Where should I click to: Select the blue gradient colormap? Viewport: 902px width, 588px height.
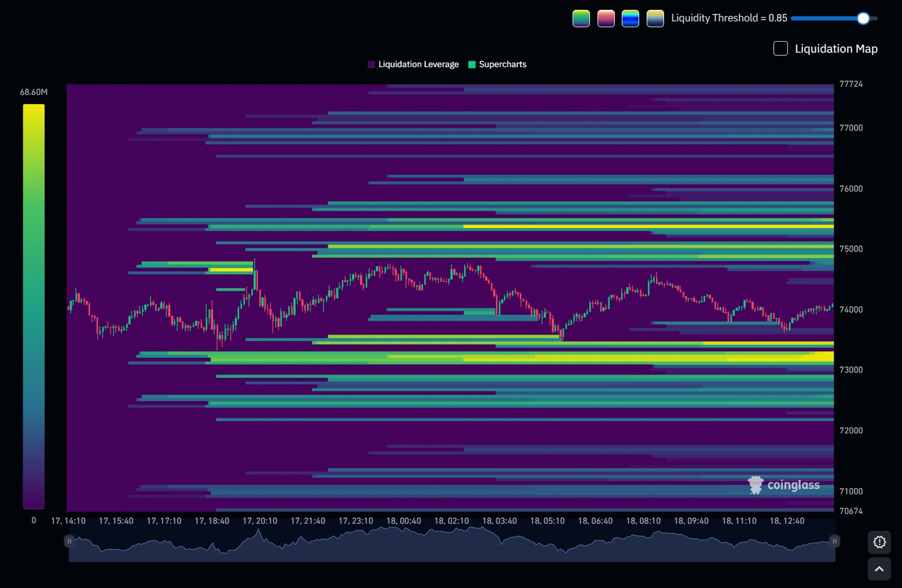coord(630,18)
